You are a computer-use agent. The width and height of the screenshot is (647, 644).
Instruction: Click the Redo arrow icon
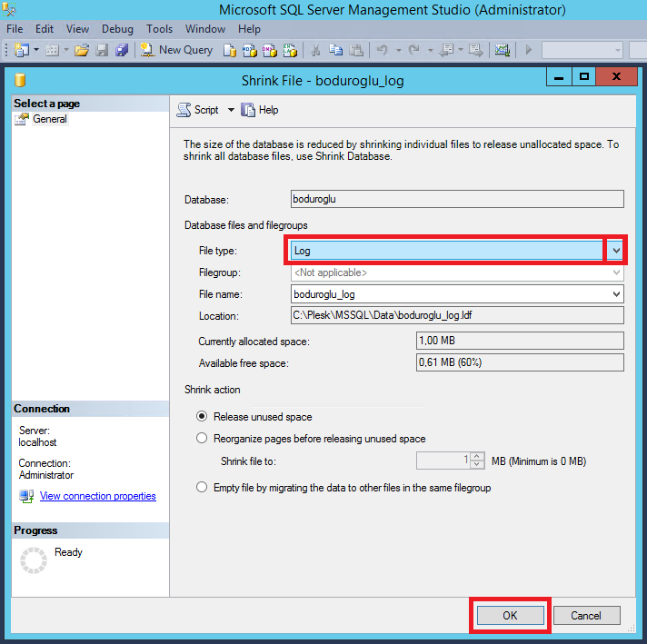tap(413, 50)
